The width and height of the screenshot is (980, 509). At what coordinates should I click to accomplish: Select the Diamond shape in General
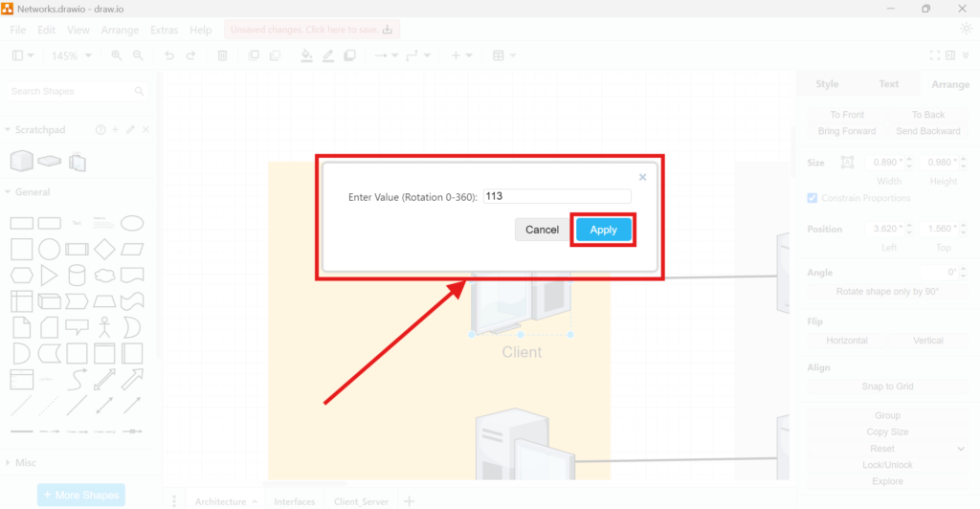point(104,249)
